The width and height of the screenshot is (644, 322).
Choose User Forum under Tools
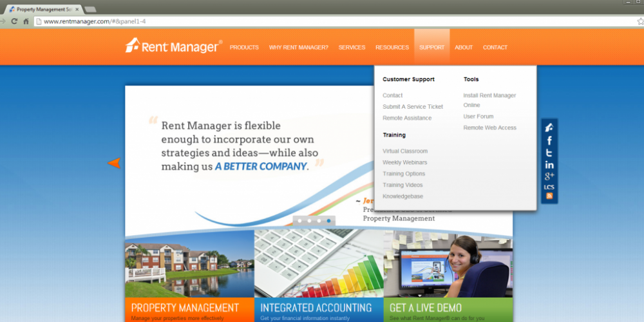tap(478, 116)
